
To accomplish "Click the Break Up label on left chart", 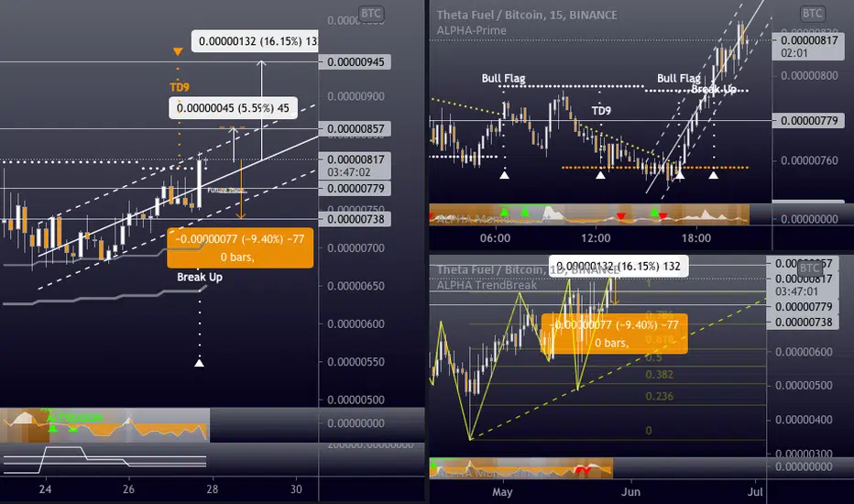I will click(200, 277).
